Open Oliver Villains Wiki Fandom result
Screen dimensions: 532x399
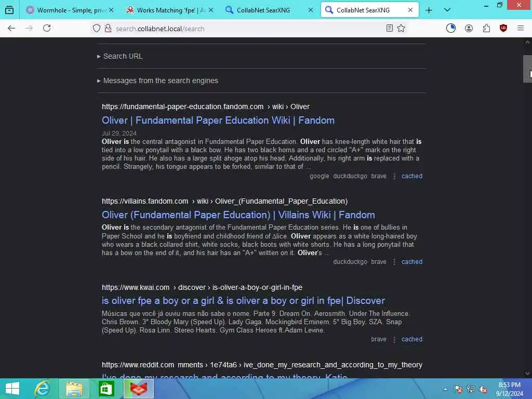click(238, 215)
